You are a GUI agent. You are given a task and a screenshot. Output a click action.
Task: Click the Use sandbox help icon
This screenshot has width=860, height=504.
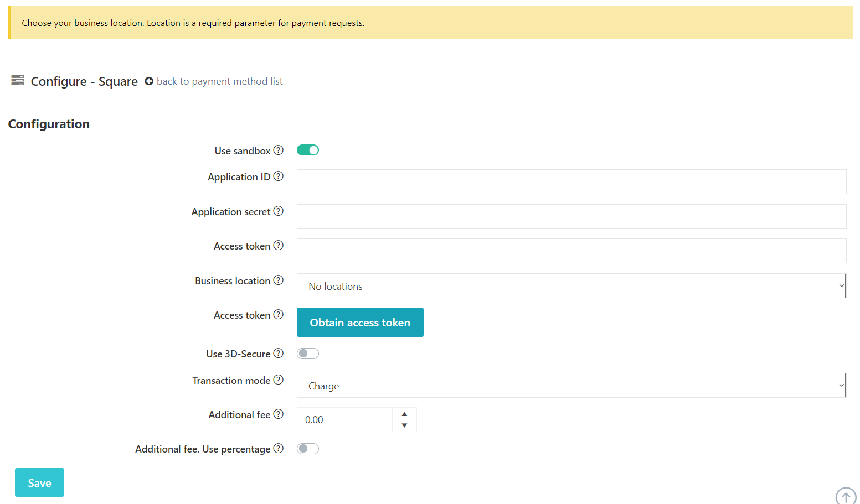coord(279,150)
